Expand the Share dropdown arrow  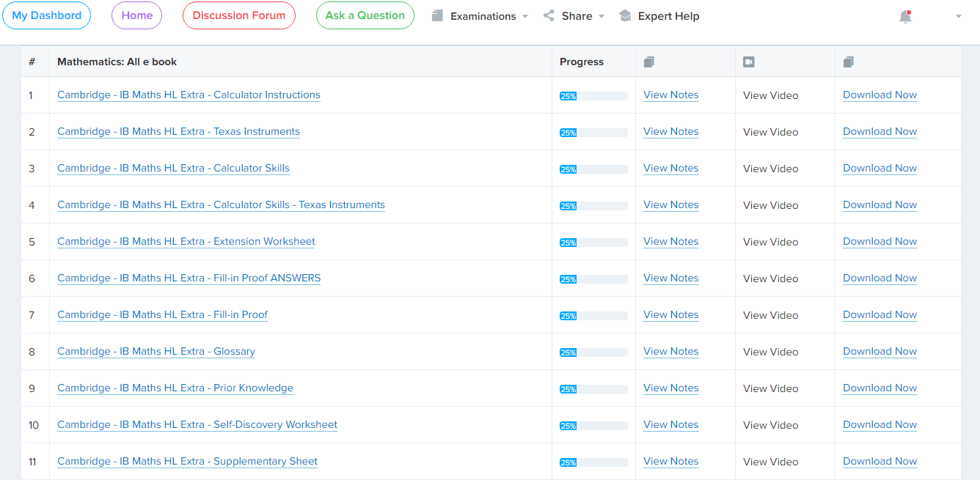pos(600,16)
